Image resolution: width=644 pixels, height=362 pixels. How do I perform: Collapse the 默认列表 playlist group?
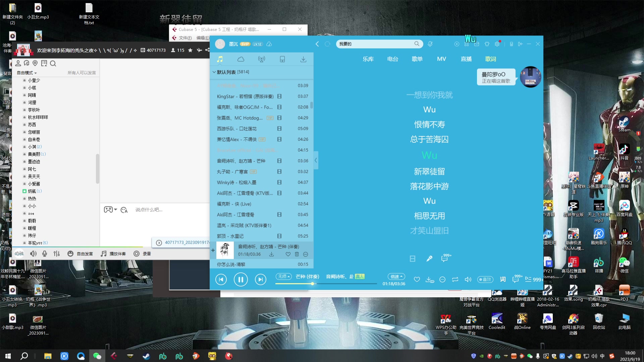coord(214,72)
